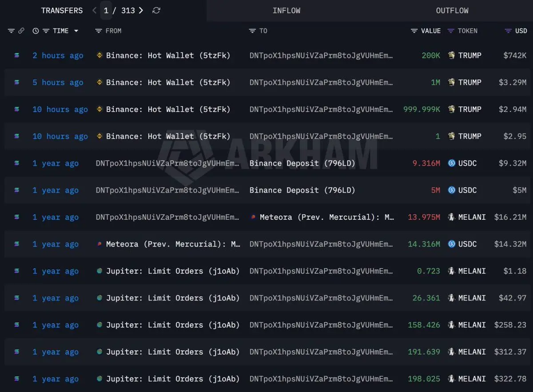
Task: Go to previous transfers page
Action: [x=94, y=10]
